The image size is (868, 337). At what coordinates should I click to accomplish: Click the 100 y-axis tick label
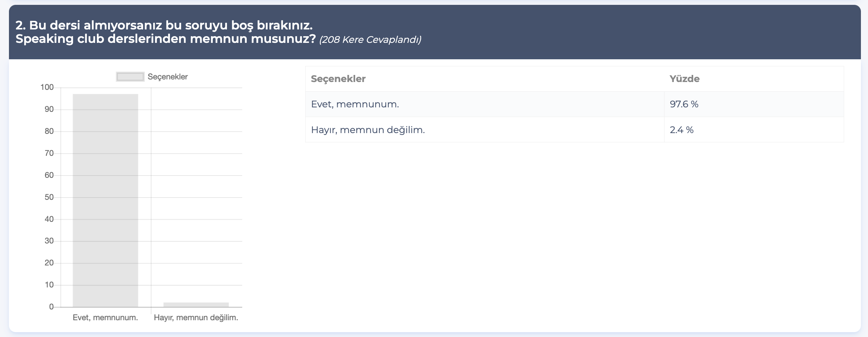tap(47, 88)
